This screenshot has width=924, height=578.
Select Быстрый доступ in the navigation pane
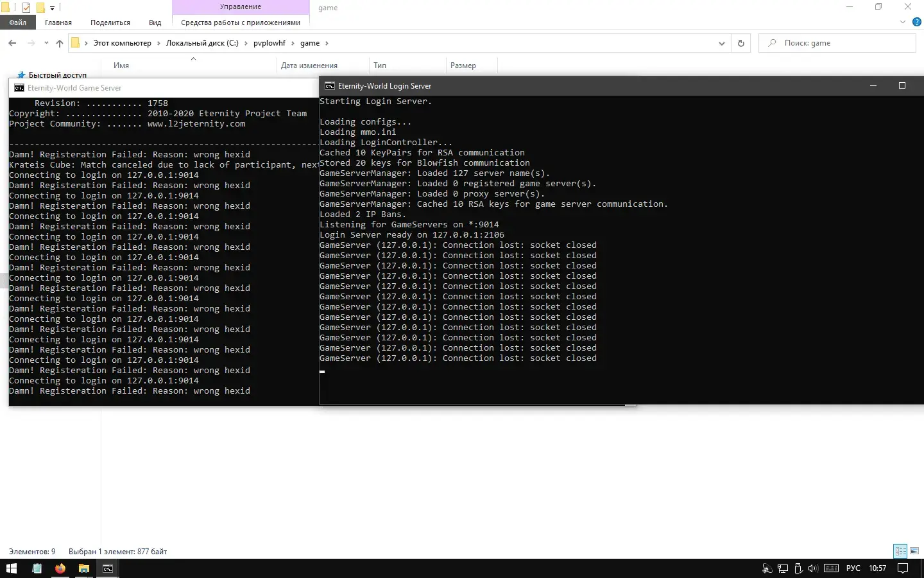pyautogui.click(x=57, y=74)
